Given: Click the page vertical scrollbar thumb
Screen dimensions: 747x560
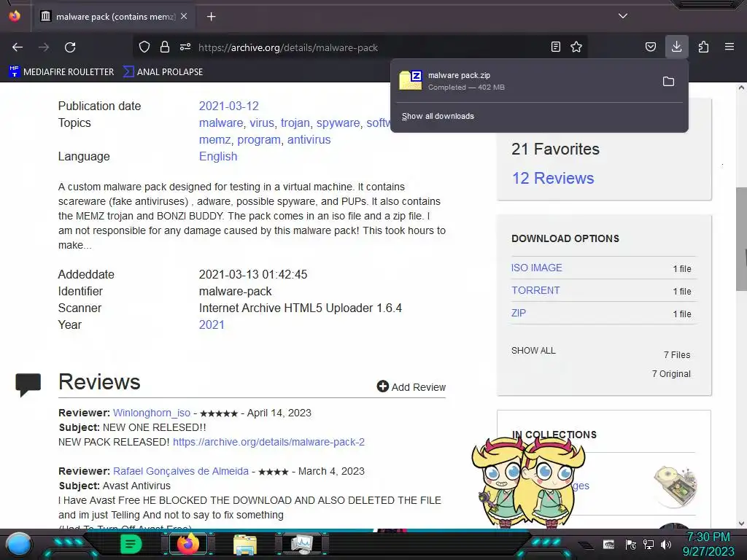Looking at the screenshot, I should [741, 238].
